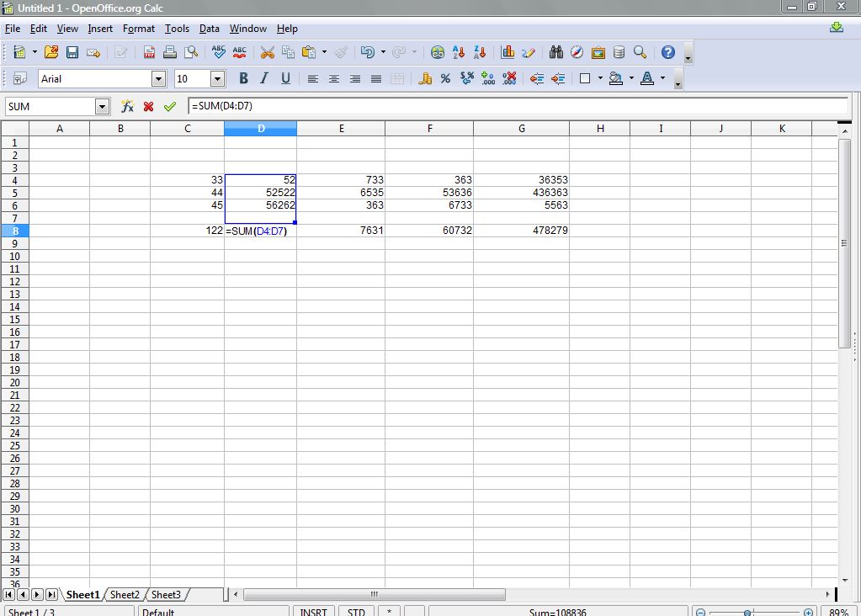Viewport: 861px width, 616px height.
Task: Click the zoom out minus button
Action: (x=700, y=612)
